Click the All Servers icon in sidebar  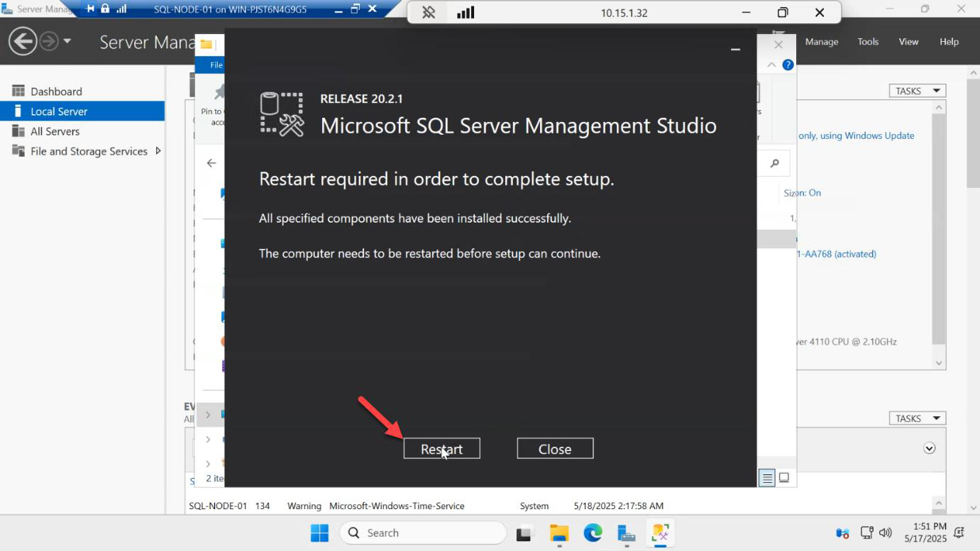tap(18, 131)
